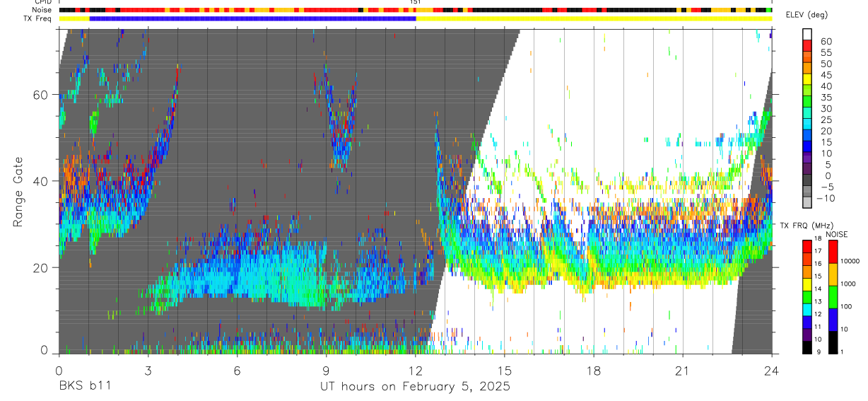Click the '20' tick on Range Gate axis
The height and width of the screenshot is (401, 868).
(x=40, y=267)
